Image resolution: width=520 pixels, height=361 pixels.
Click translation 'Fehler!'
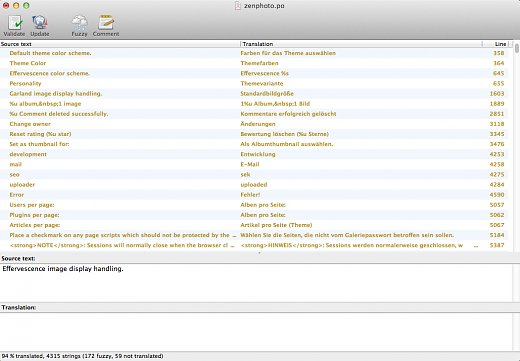click(x=250, y=195)
